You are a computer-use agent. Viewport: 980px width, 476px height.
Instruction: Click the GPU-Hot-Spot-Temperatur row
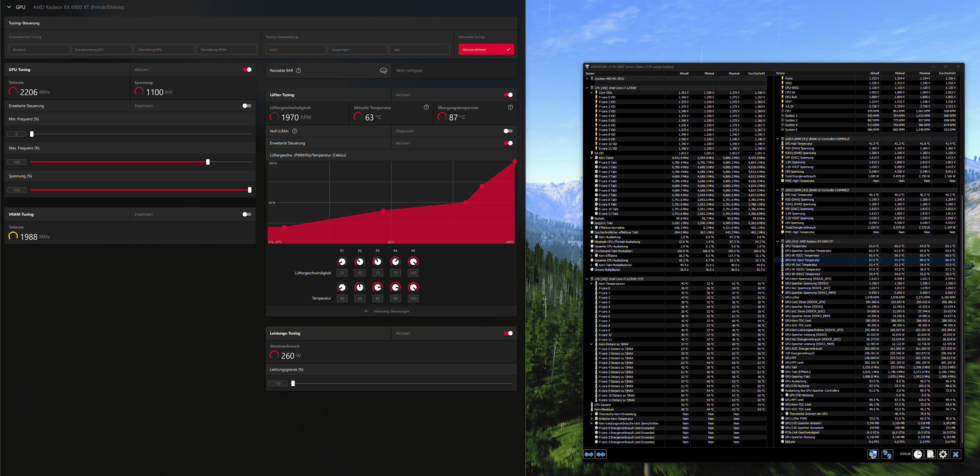(866, 260)
